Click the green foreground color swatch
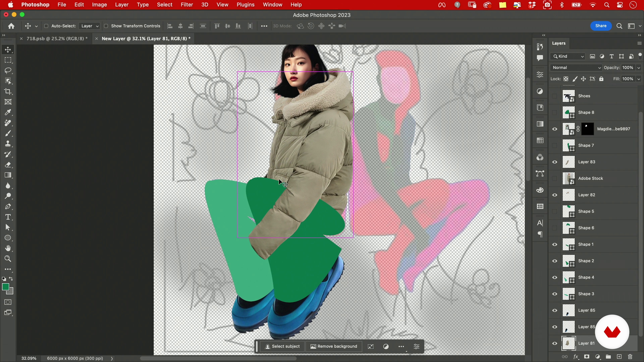Screen dimensions: 644x362 (6, 287)
